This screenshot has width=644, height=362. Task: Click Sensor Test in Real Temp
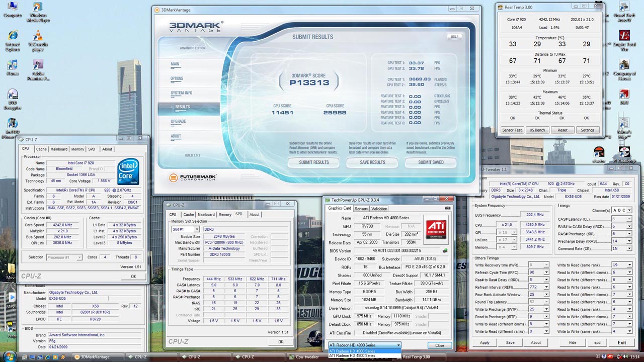[x=512, y=130]
